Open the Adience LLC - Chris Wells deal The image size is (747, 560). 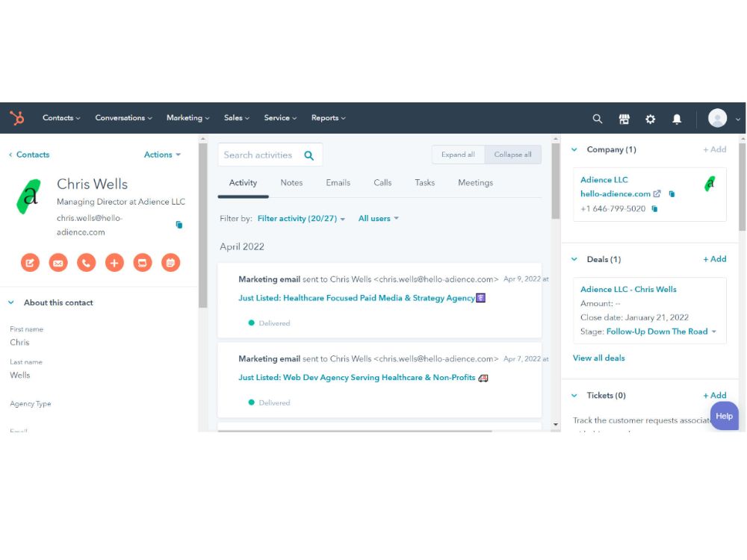[628, 289]
